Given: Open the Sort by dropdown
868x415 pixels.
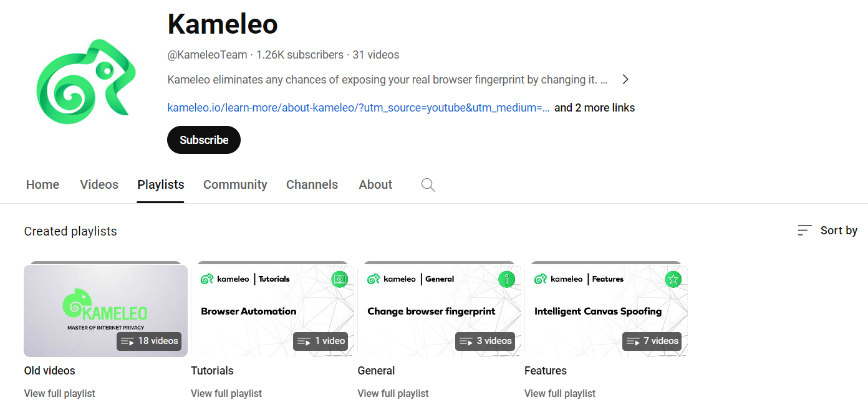Looking at the screenshot, I should (x=839, y=230).
